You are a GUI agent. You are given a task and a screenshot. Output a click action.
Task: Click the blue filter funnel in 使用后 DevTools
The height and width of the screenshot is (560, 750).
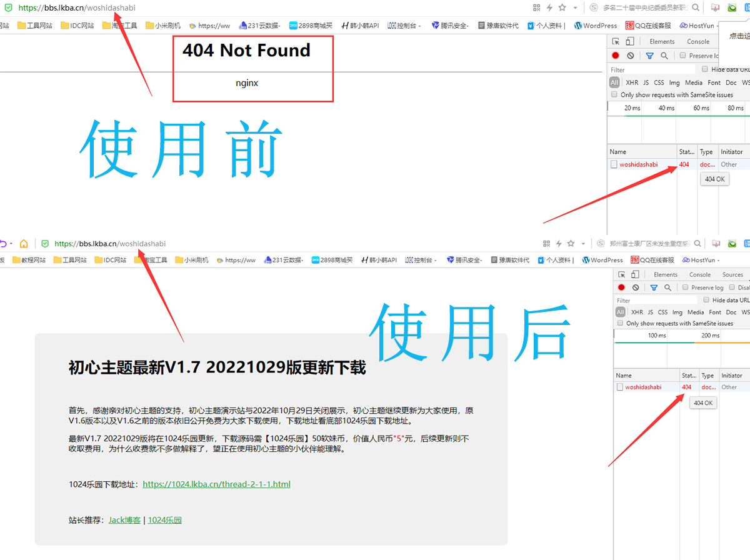click(x=654, y=287)
